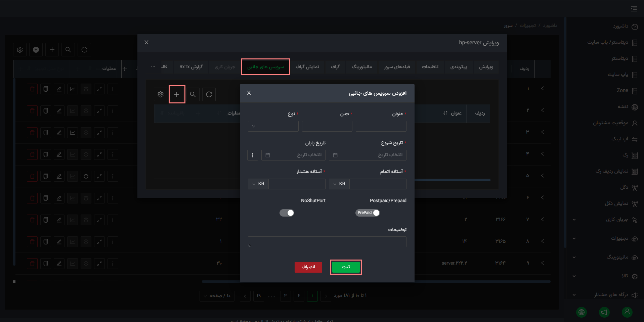Click the توضیحات description text area

pyautogui.click(x=327, y=242)
